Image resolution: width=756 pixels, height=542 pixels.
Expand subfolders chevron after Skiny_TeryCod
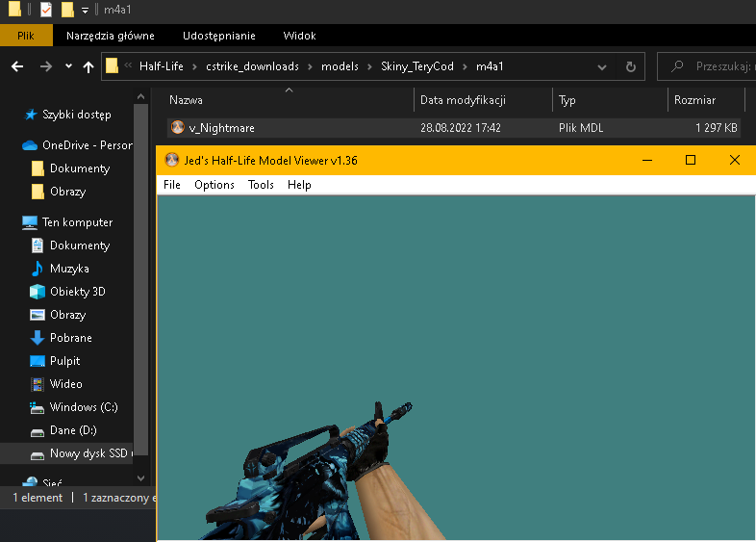click(465, 66)
